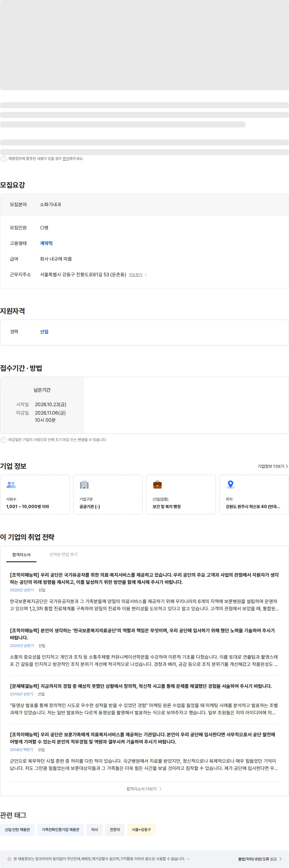The image size is (289, 868).
Task: Click the 2018년 하반기 period label
Action: 22,750
